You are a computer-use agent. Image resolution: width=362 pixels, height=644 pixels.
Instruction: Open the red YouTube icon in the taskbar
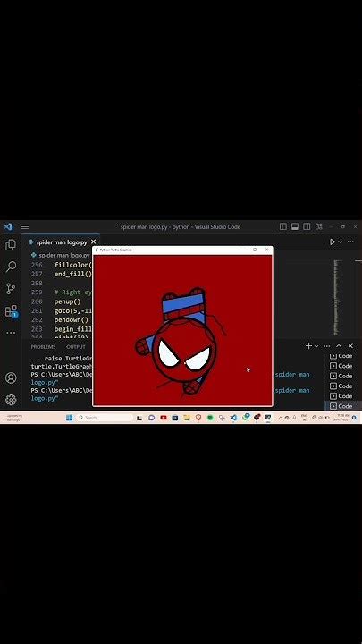click(164, 418)
